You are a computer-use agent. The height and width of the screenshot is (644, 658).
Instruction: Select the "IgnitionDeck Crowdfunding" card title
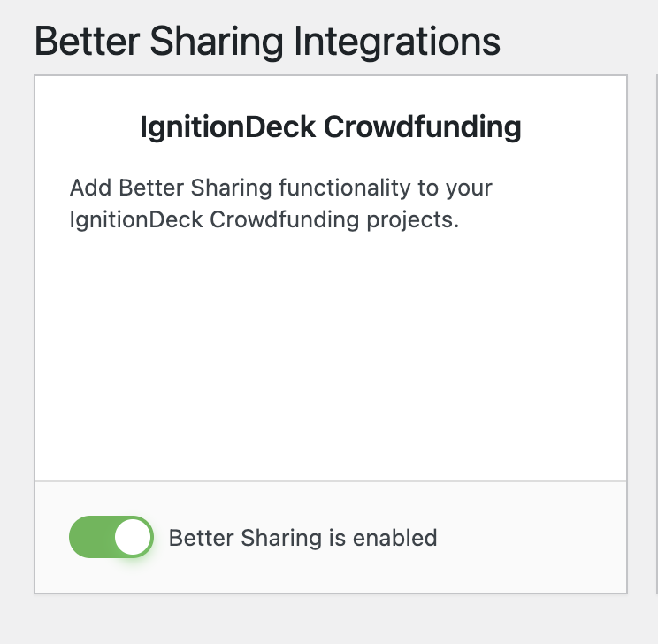pos(331,127)
